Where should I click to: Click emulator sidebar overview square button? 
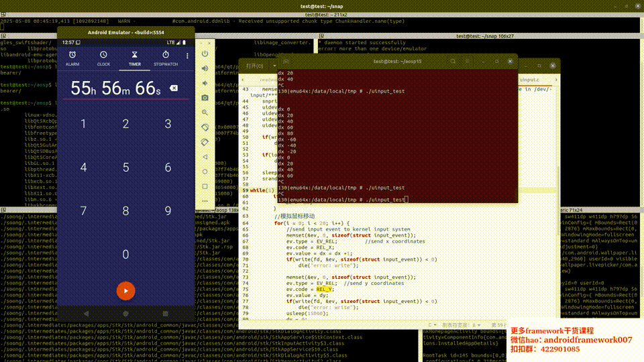click(205, 186)
